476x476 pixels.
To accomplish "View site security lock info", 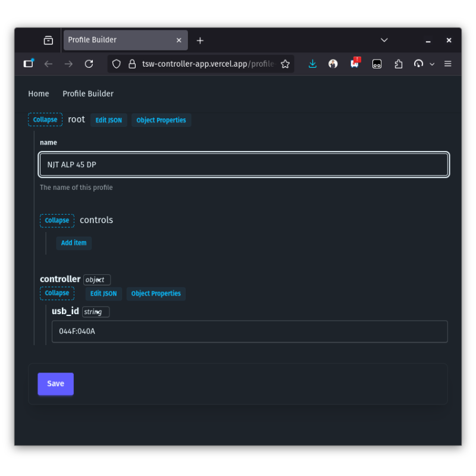I will point(132,64).
